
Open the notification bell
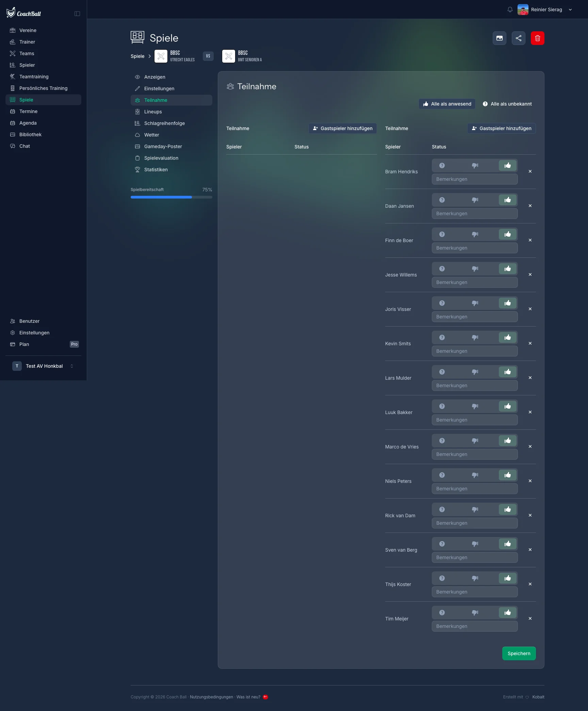509,9
